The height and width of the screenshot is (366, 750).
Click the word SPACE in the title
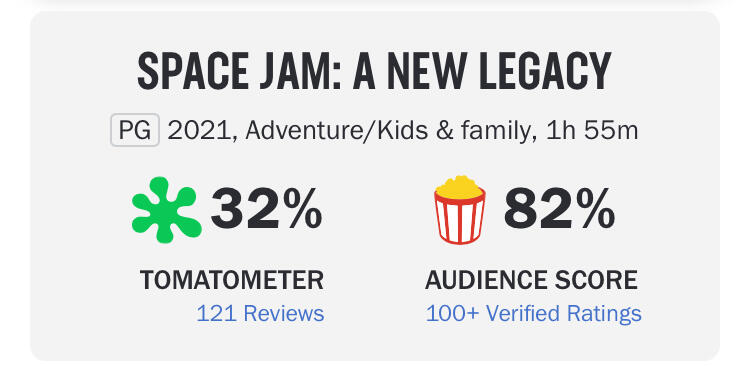[x=192, y=71]
